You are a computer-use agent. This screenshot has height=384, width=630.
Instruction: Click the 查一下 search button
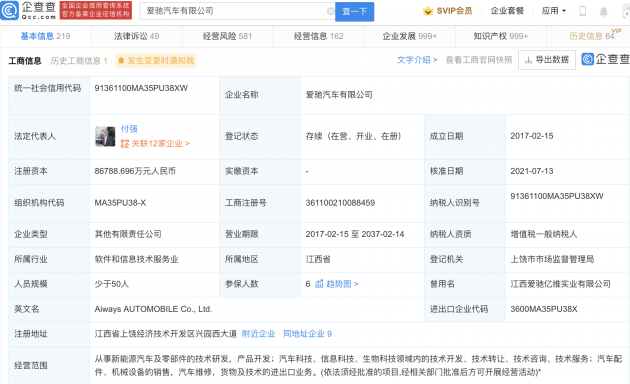coord(354,11)
